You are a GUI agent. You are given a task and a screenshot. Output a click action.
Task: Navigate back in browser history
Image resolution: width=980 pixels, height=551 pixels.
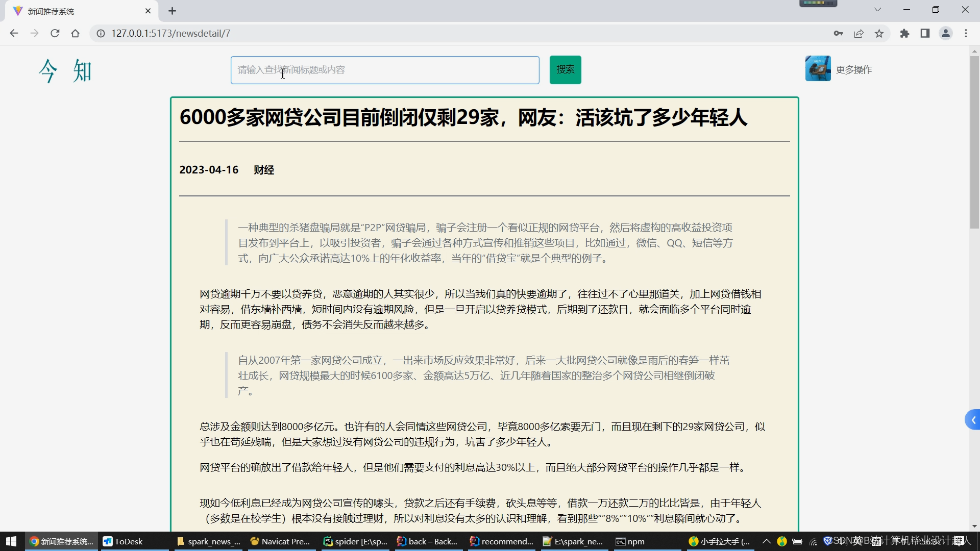coord(14,33)
